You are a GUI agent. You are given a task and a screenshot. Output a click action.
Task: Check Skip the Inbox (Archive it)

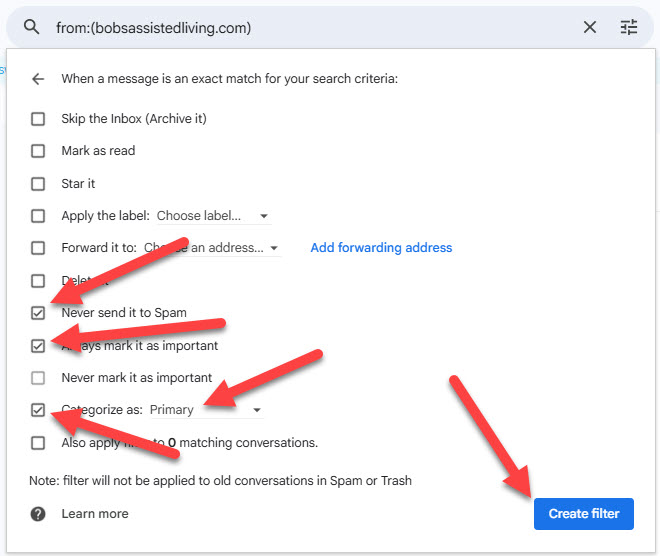38,119
